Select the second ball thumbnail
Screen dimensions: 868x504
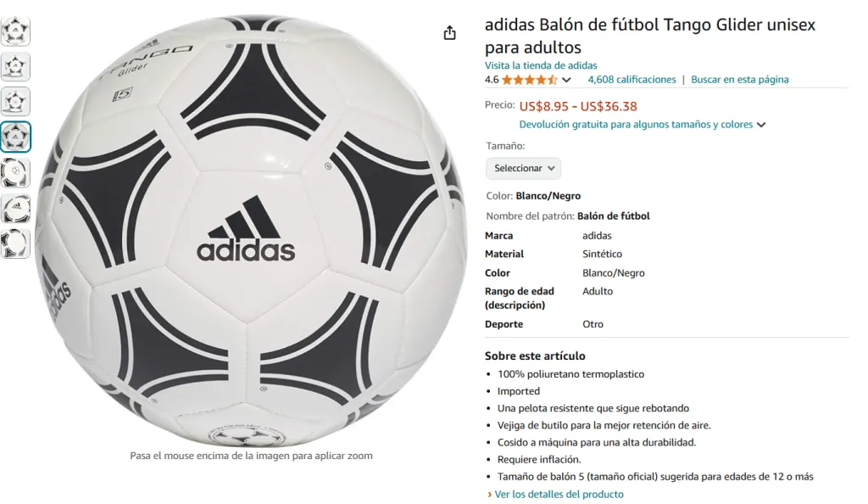pos(15,66)
